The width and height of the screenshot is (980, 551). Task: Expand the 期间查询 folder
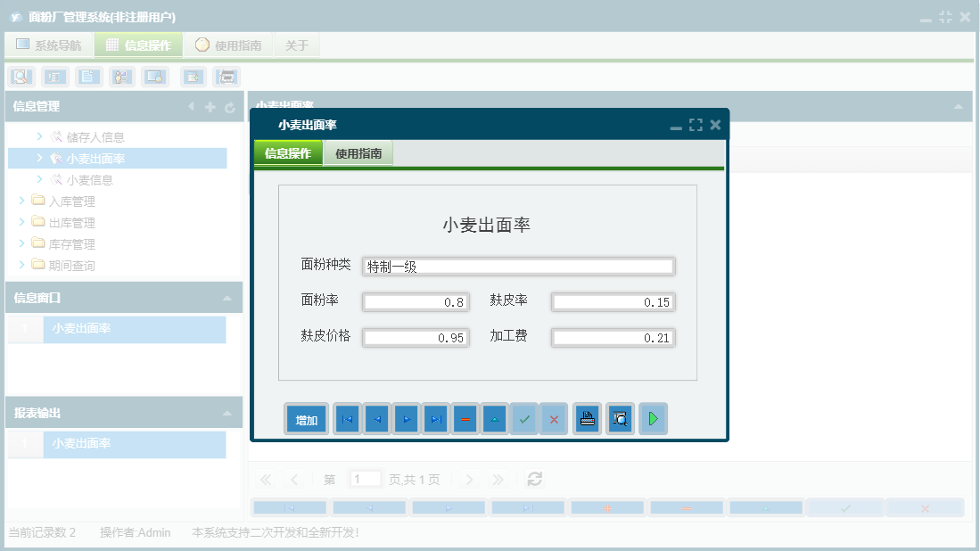tap(22, 265)
